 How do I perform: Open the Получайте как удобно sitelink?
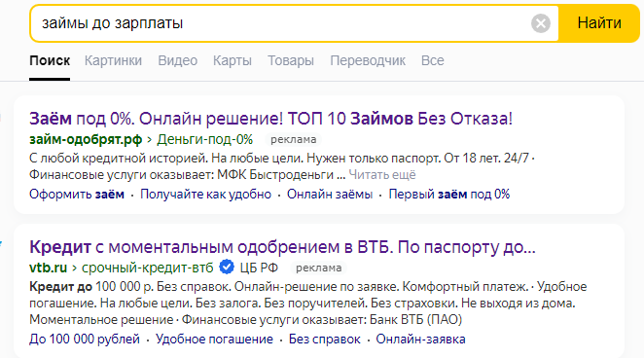pos(206,194)
